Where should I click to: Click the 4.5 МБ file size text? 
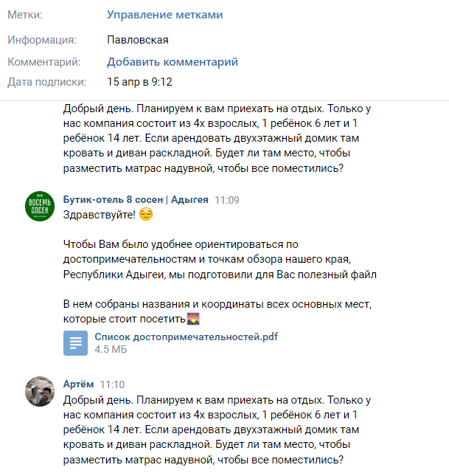tap(111, 350)
